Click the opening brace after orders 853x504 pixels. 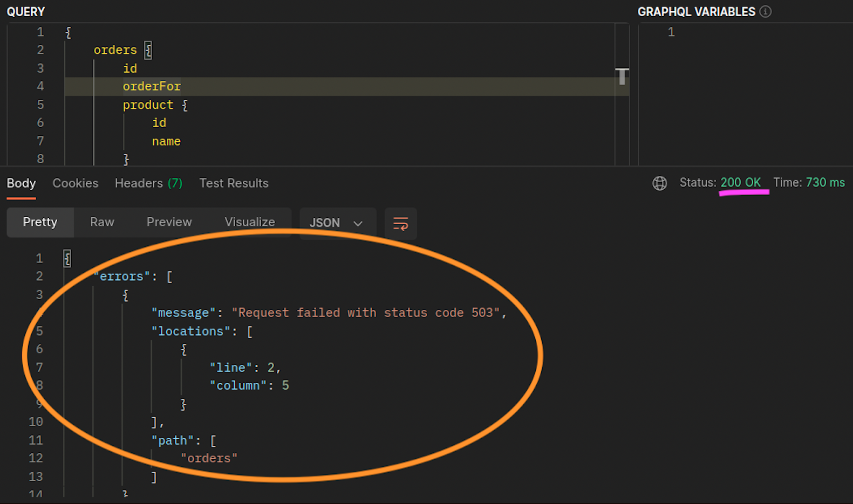pyautogui.click(x=148, y=50)
